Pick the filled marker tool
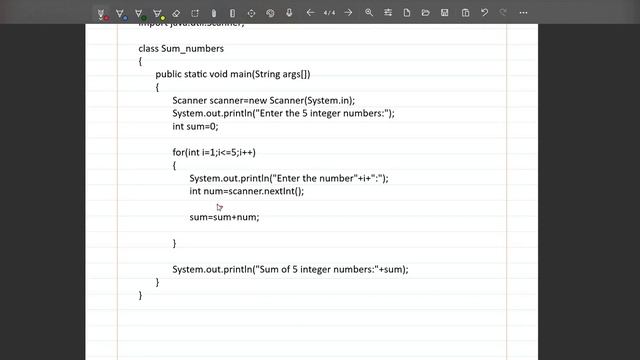 (x=214, y=13)
